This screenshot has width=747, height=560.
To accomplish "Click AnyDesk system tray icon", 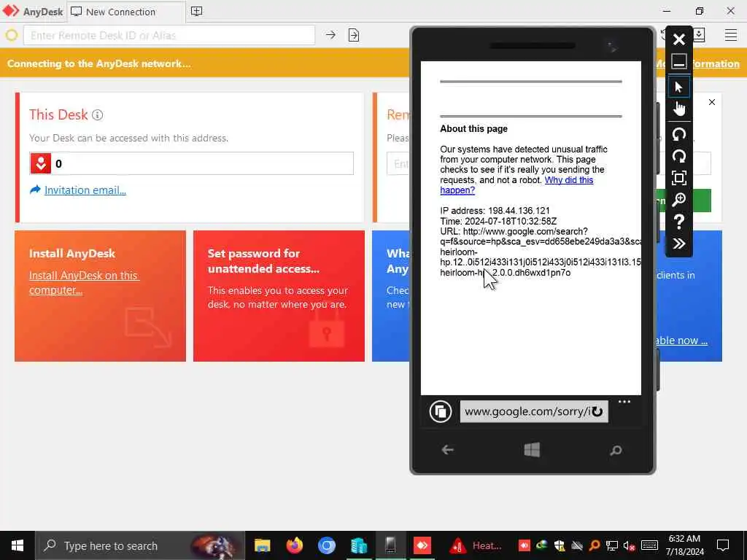I will click(x=524, y=545).
